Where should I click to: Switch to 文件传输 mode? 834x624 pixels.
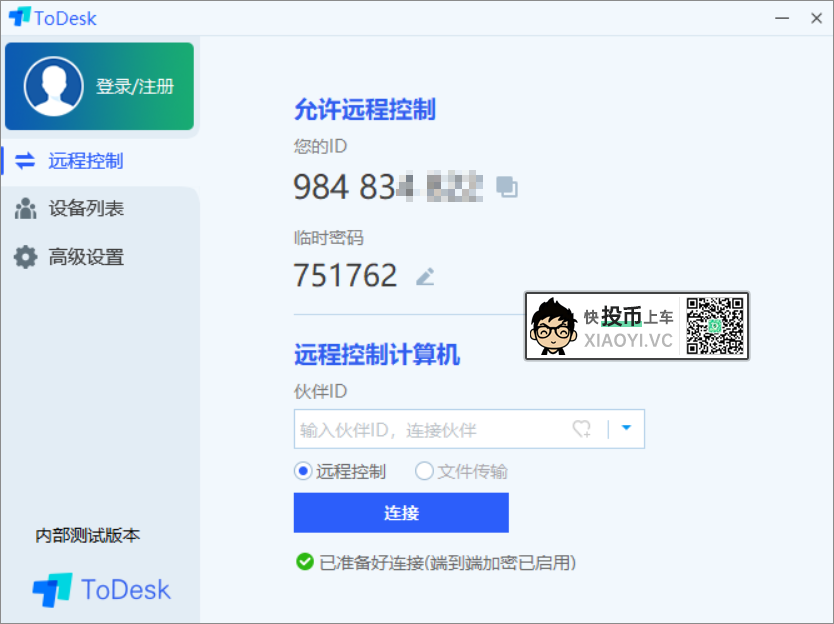point(424,471)
